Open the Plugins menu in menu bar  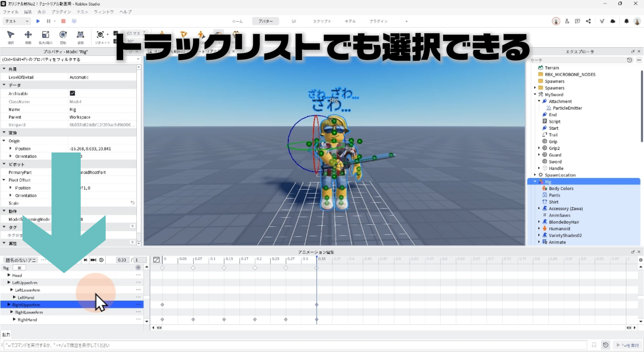[x=61, y=12]
